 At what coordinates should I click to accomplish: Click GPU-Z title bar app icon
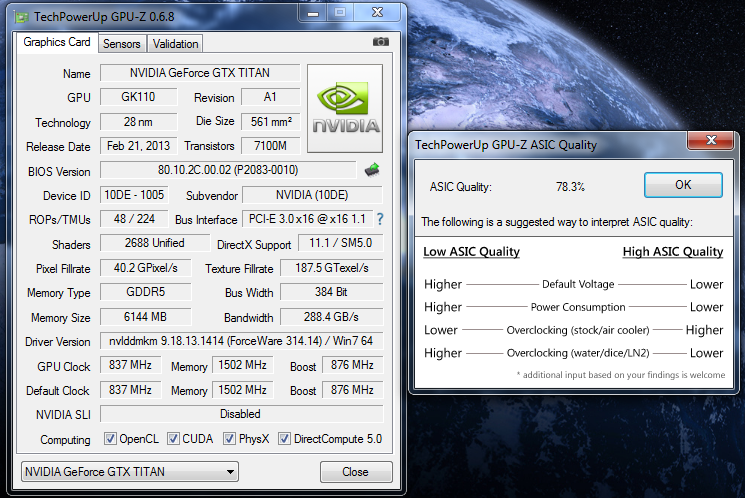pyautogui.click(x=22, y=15)
